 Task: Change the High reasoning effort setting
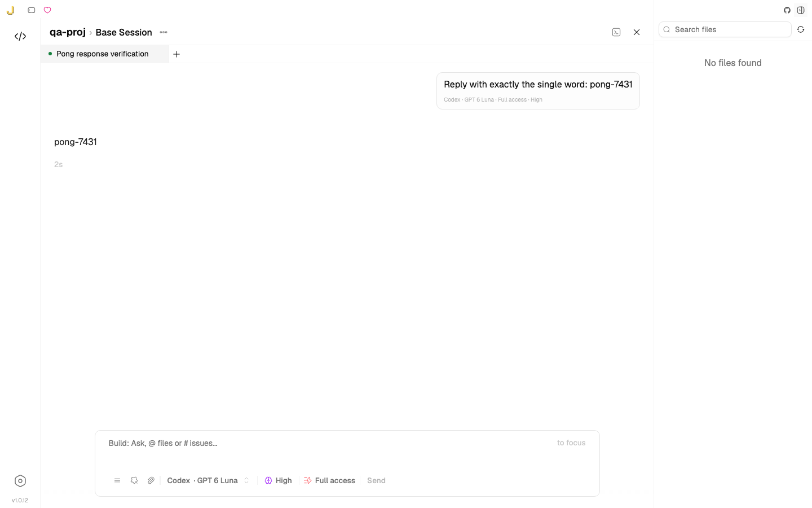point(279,480)
